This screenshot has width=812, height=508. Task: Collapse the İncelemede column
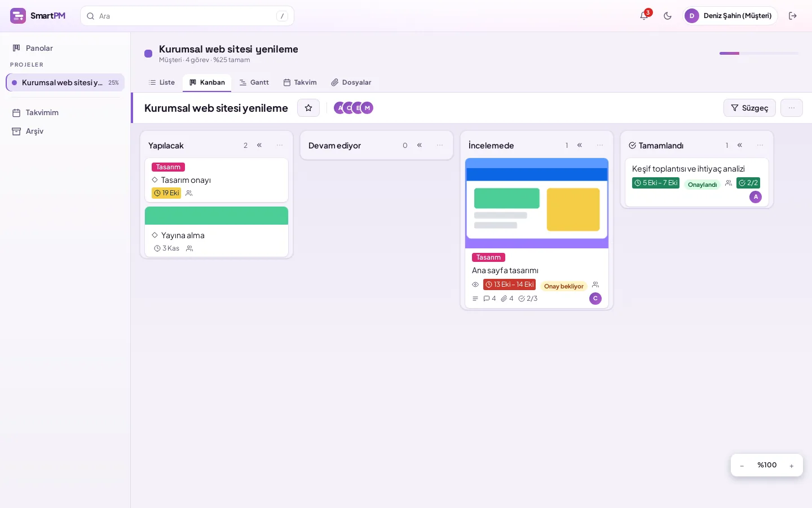[580, 145]
